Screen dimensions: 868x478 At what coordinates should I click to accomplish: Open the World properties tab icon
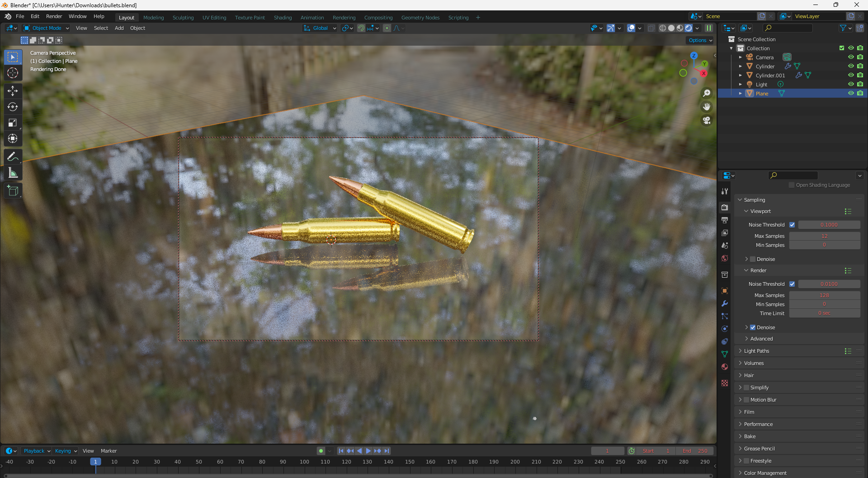tap(725, 258)
